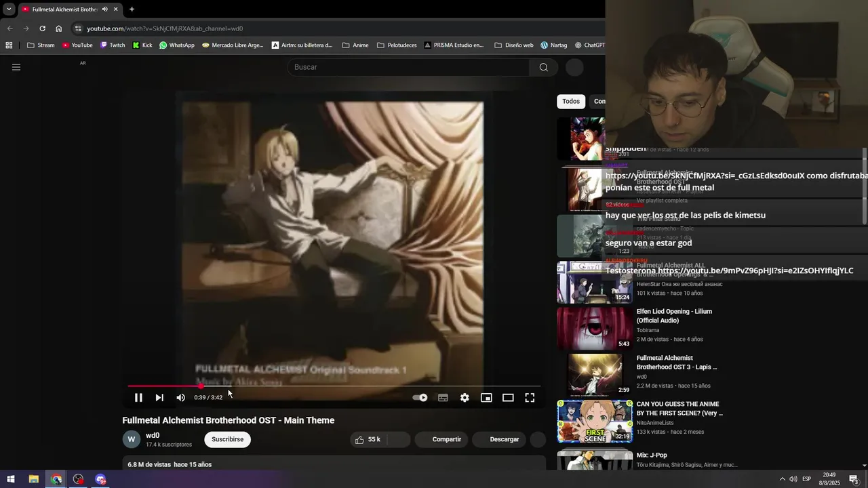Open the Windows notification center
The width and height of the screenshot is (868, 488).
[854, 479]
